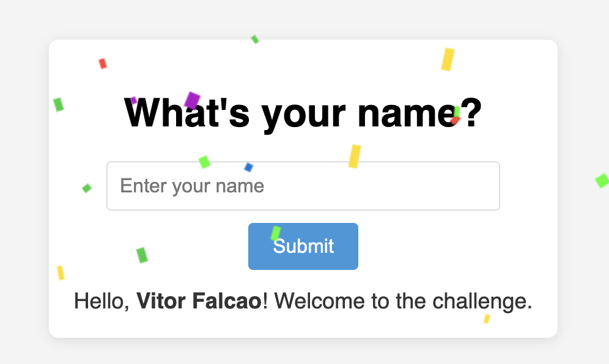Click the green confetti on the card's top edge
Screen dimensions: 609x364
[x=255, y=39]
